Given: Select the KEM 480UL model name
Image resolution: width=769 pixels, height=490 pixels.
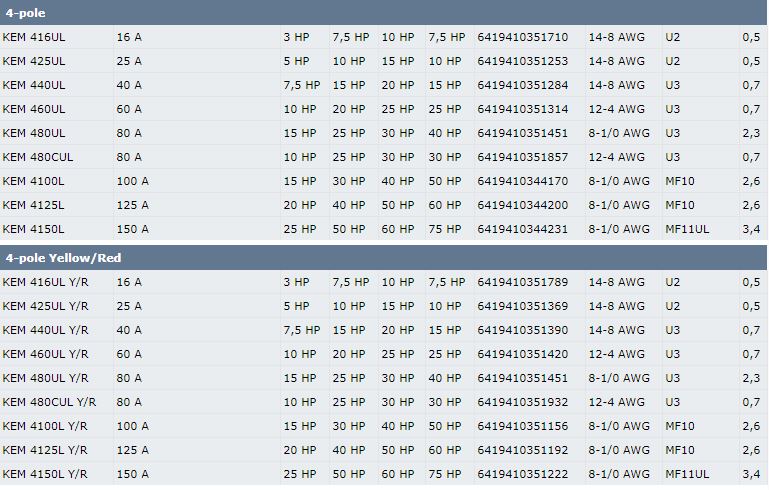Looking at the screenshot, I should click(x=34, y=133).
